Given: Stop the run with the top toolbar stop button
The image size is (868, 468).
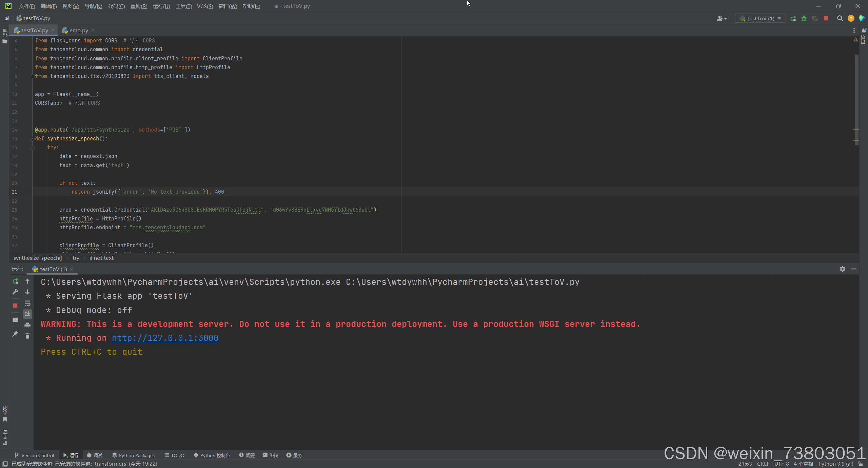Looking at the screenshot, I should pos(826,19).
